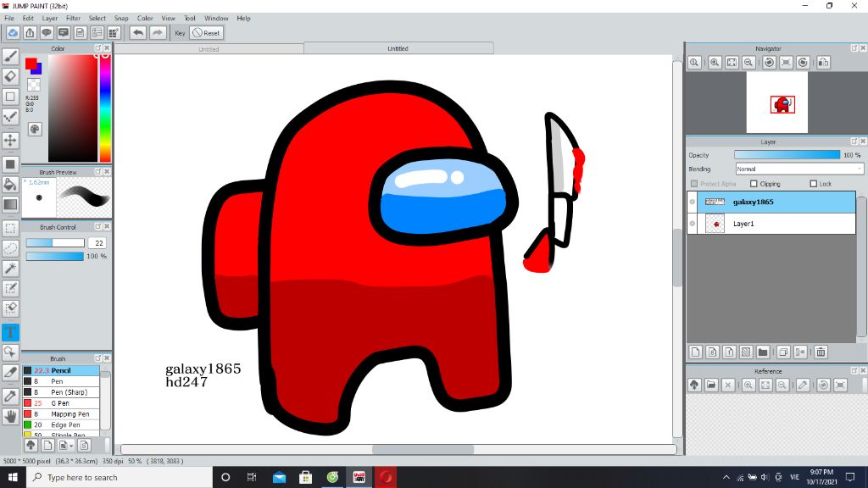Create a new layer in Layer panel
The width and height of the screenshot is (868, 488).
[696, 352]
